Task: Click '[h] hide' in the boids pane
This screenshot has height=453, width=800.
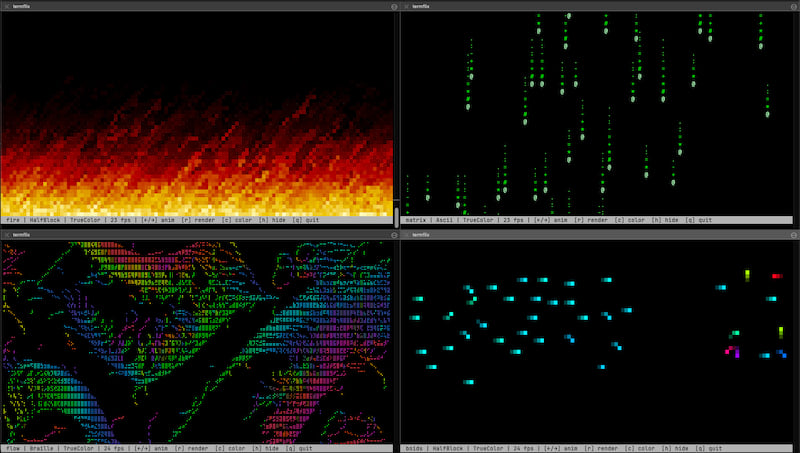Action: [x=675, y=449]
